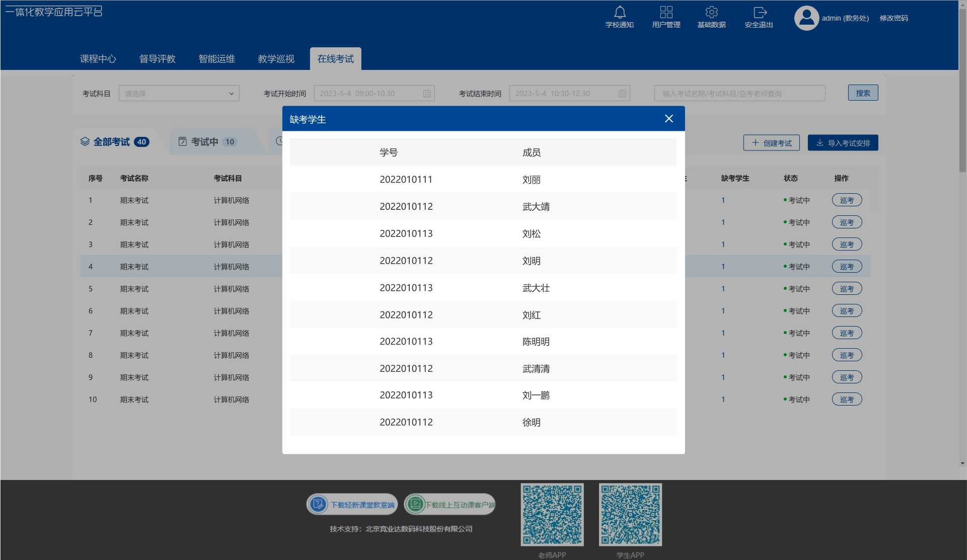
Task: Click the 学生APP QR code
Action: coord(630,515)
